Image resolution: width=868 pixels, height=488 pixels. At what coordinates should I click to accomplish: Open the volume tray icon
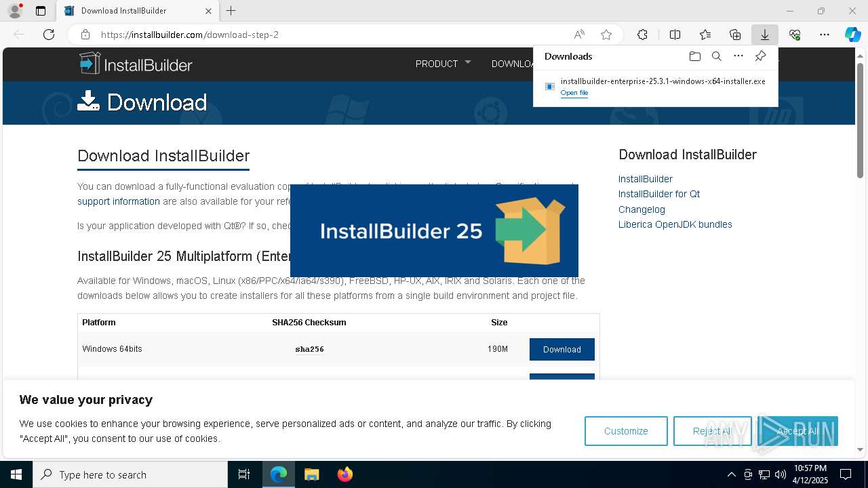pos(781,474)
